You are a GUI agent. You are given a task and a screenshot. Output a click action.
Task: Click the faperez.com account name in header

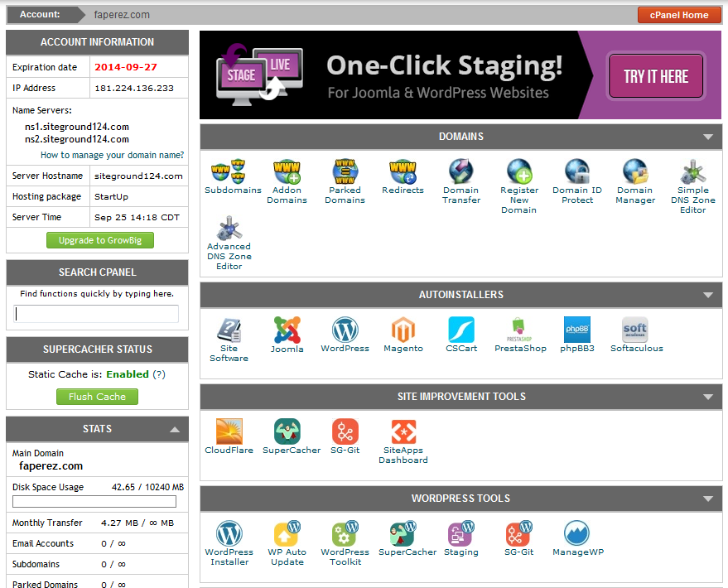pos(122,15)
